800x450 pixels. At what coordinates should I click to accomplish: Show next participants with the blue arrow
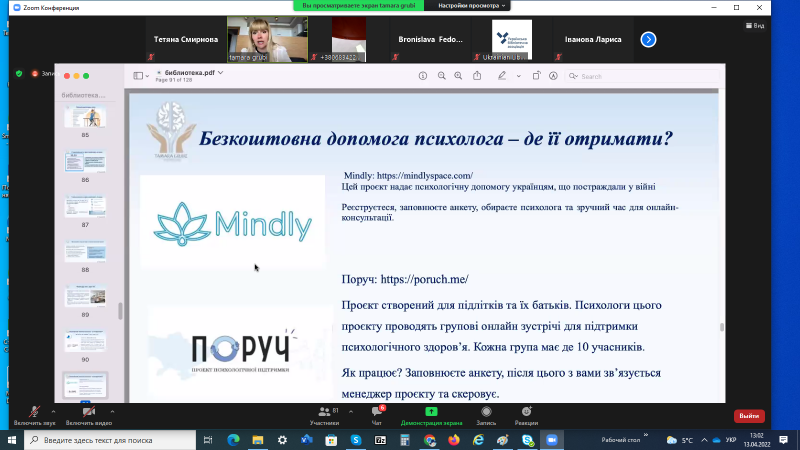click(648, 39)
